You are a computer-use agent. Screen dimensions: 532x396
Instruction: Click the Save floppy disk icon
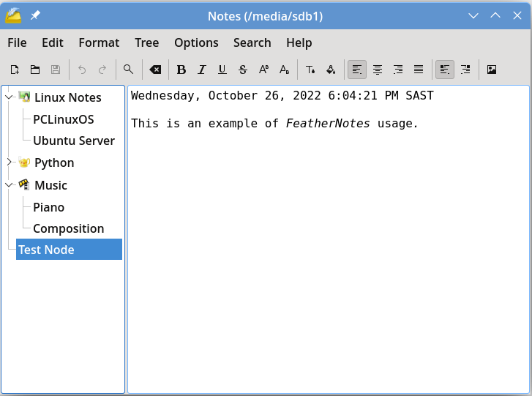point(56,70)
